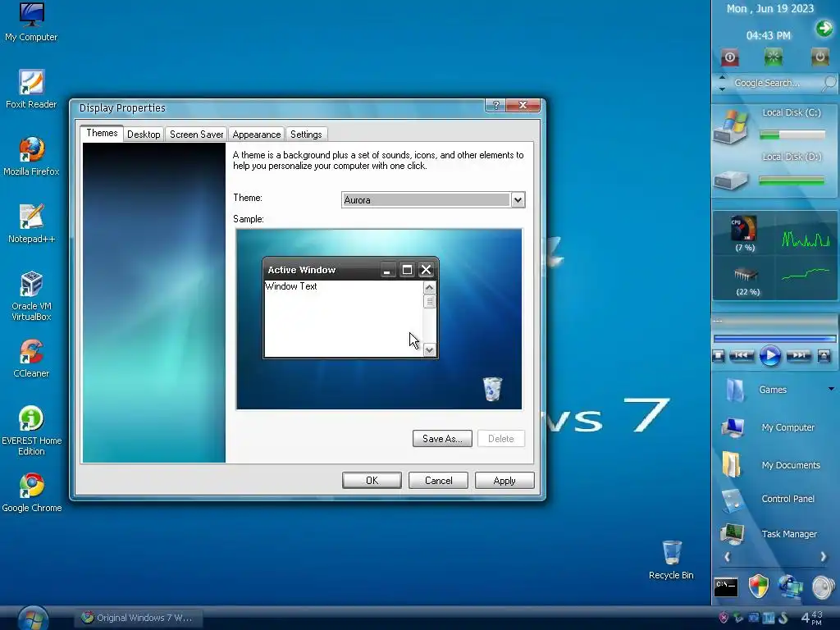840x630 pixels.
Task: Open Local Disk (D:) drive icon
Action: [730, 180]
